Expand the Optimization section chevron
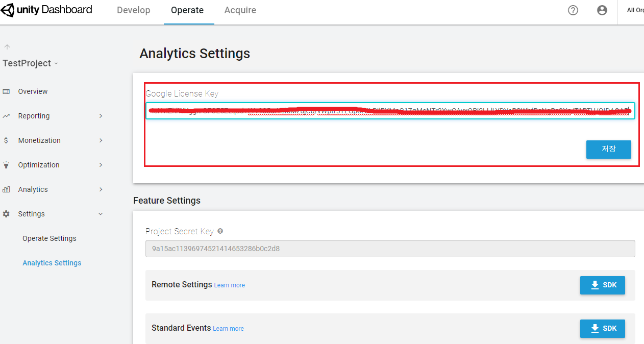Viewport: 644px width, 344px height. 101,165
